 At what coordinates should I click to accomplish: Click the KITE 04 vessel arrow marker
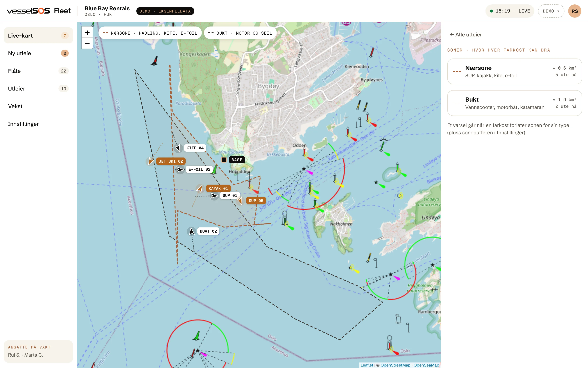(178, 148)
